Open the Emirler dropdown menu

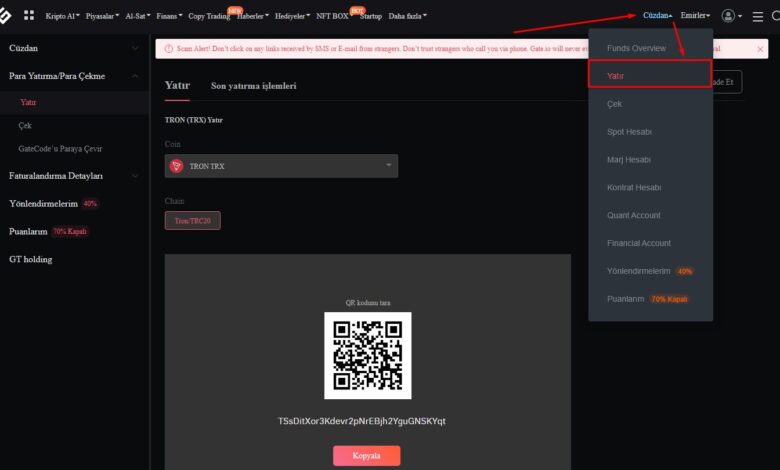coord(695,15)
